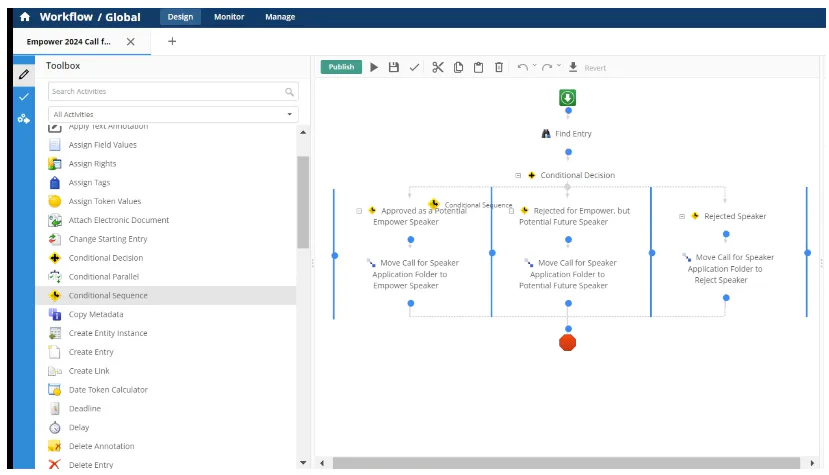Screen dimensions: 829x475
Task: Select Deadline activity
Action: click(165, 409)
